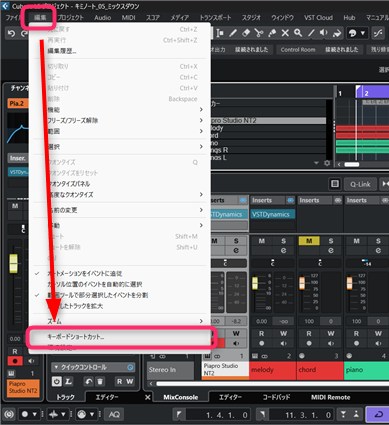Select the Mute X tool

tap(285, 33)
